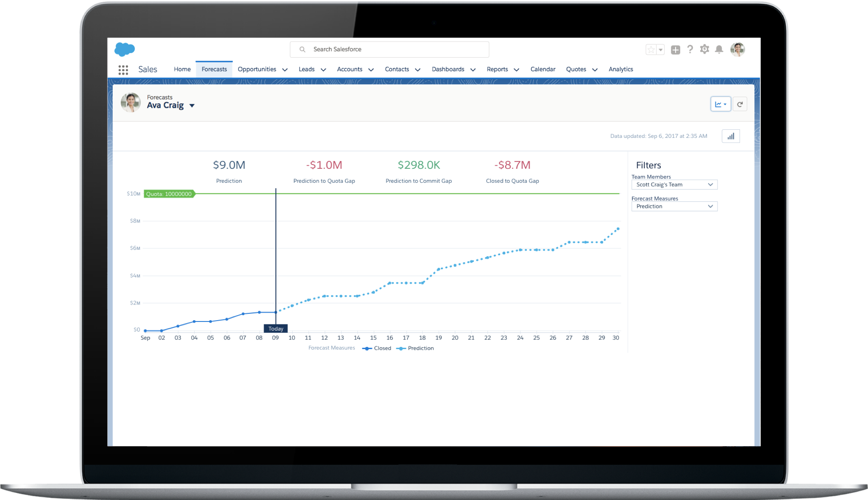Click the bar chart toggle icon
This screenshot has height=500, width=868.
click(731, 136)
